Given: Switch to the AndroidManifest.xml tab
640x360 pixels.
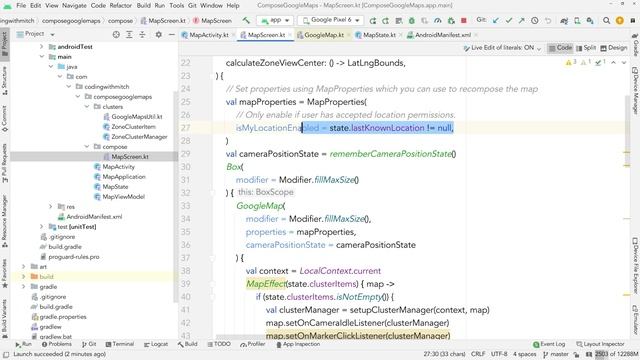Looking at the screenshot, I should click(442, 35).
